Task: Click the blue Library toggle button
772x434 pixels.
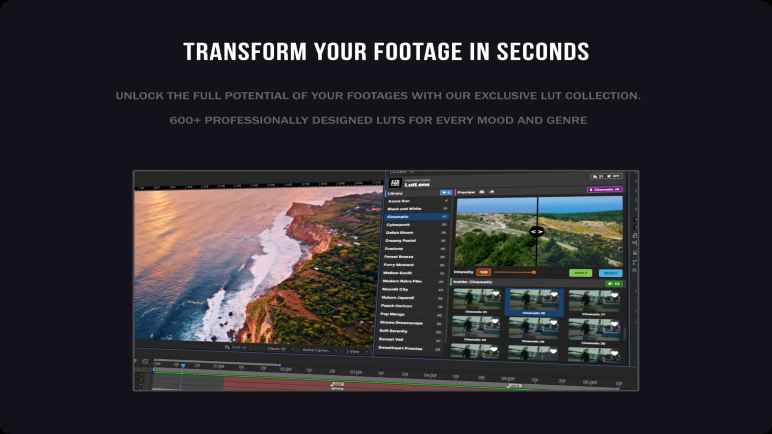Action: coord(445,191)
